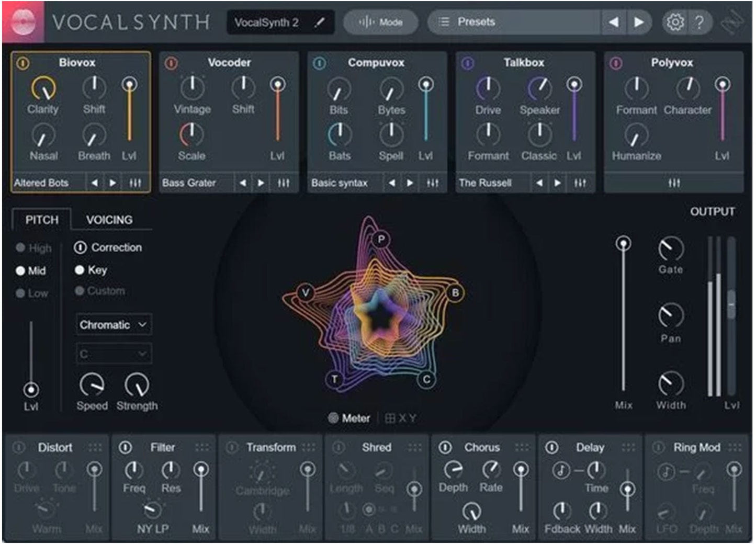Toggle the Polyvox module power button
This screenshot has width=756, height=544.
[x=616, y=63]
